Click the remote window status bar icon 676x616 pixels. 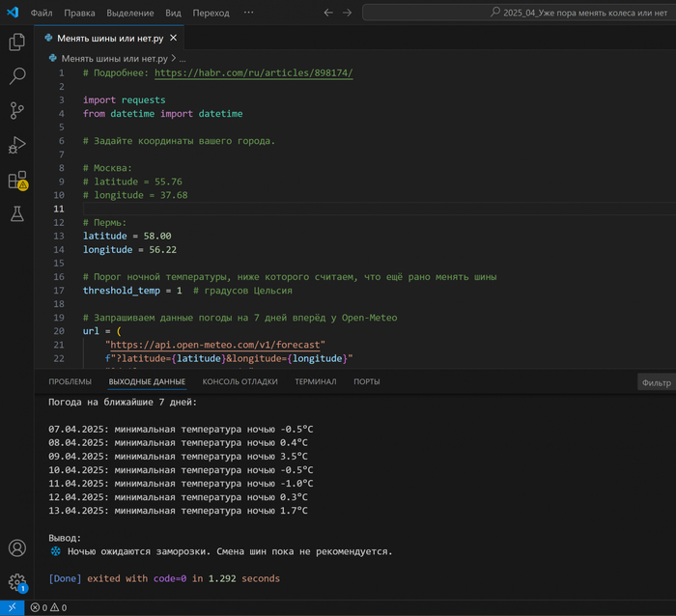12,607
